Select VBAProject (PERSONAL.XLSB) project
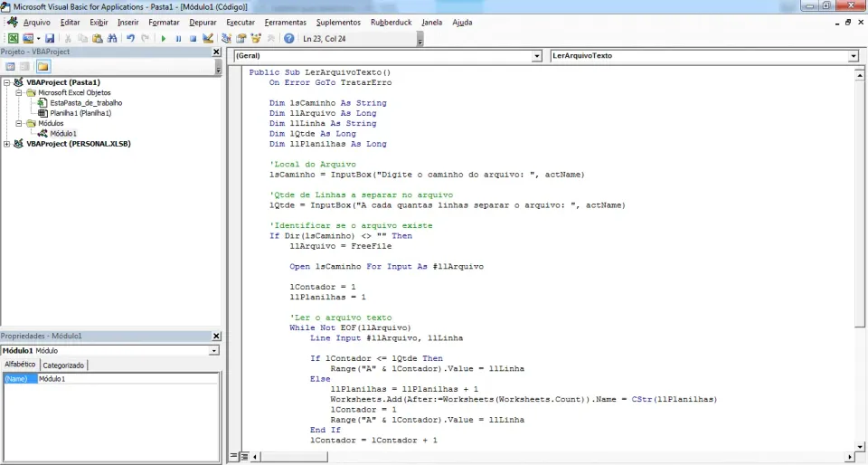868x465 pixels. [79, 144]
